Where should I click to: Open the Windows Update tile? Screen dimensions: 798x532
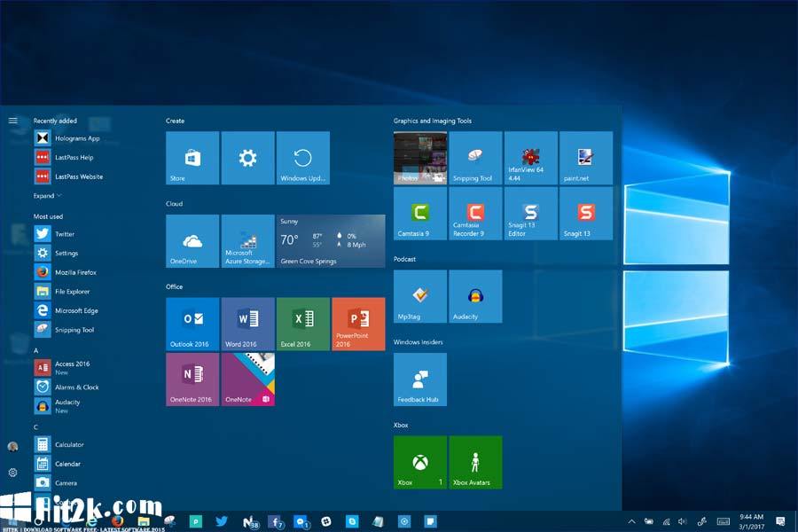303,158
